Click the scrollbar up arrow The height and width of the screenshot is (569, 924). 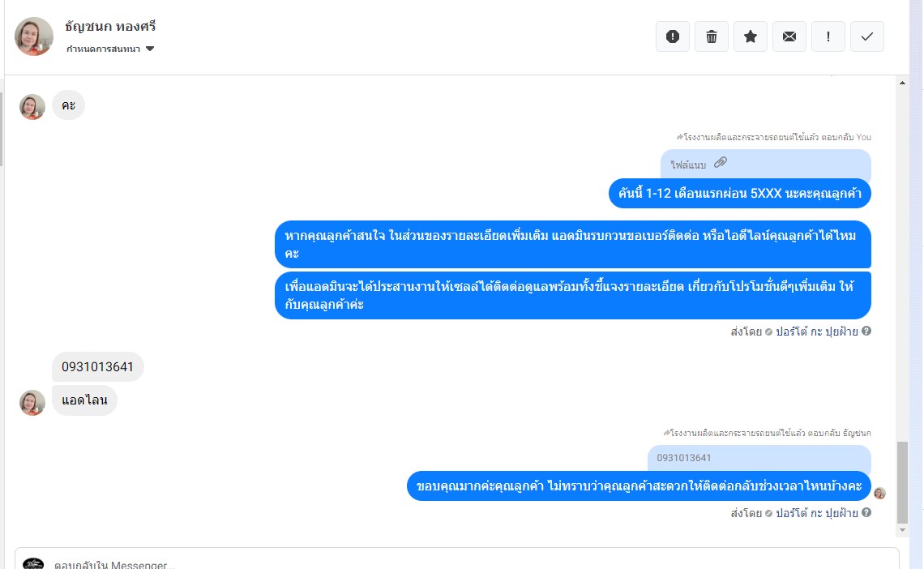click(x=902, y=83)
